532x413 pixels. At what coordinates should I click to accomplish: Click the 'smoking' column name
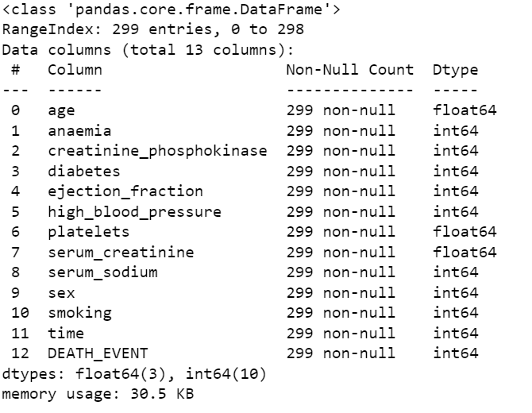[x=79, y=313]
